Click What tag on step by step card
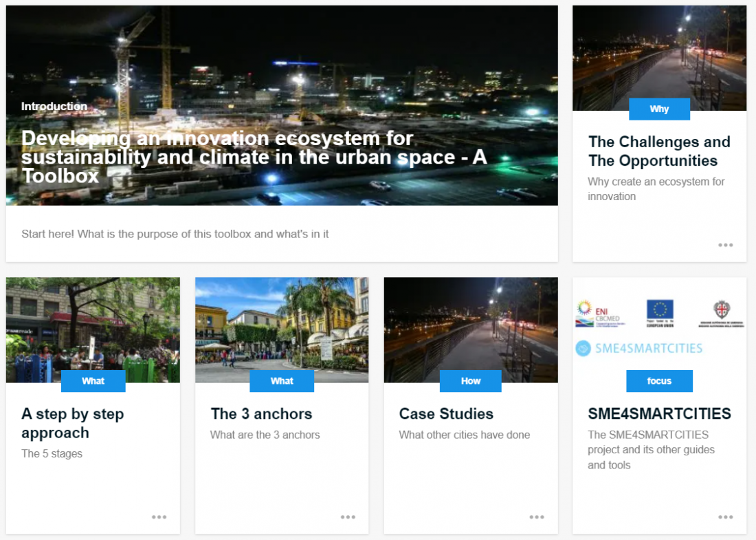 click(x=93, y=381)
